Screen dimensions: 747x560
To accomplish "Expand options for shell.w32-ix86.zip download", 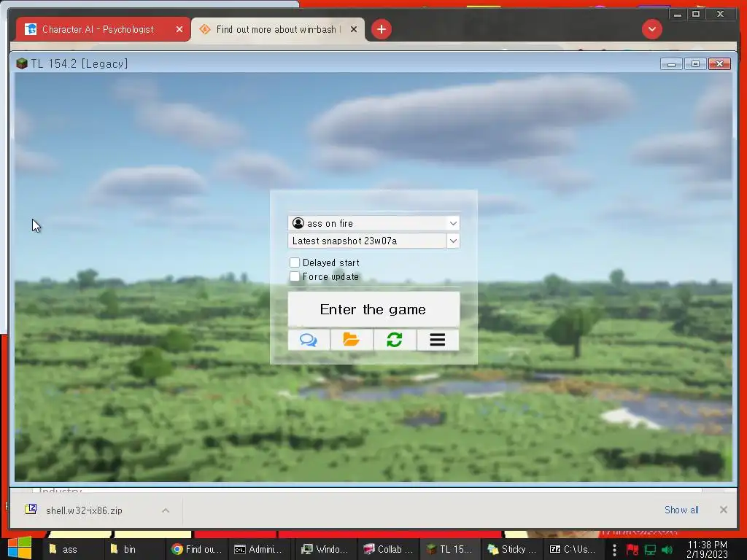I will [166, 510].
